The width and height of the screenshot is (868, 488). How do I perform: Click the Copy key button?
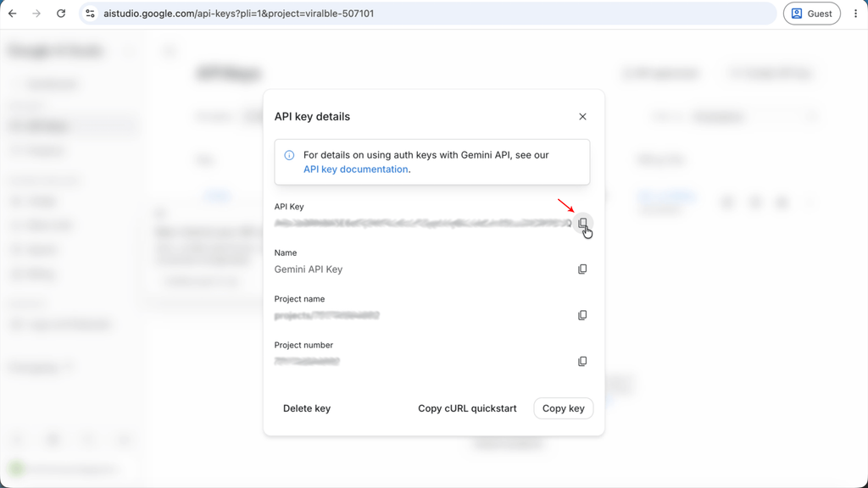pyautogui.click(x=563, y=408)
